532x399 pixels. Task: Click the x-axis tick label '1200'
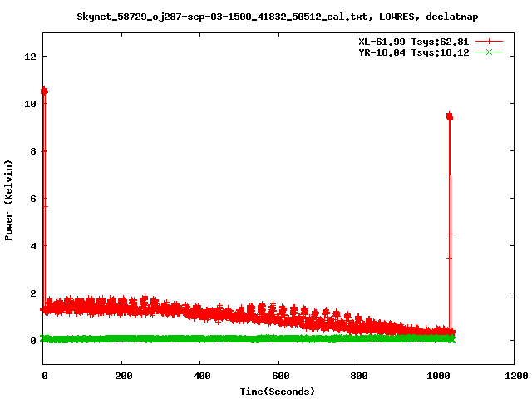[x=516, y=376]
